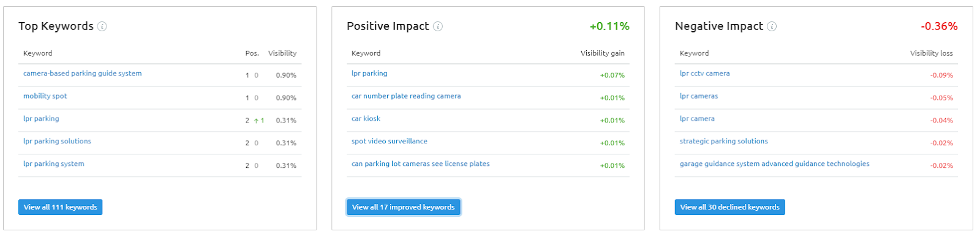Select the mobility spot keyword link
The image size is (980, 234).
point(45,96)
